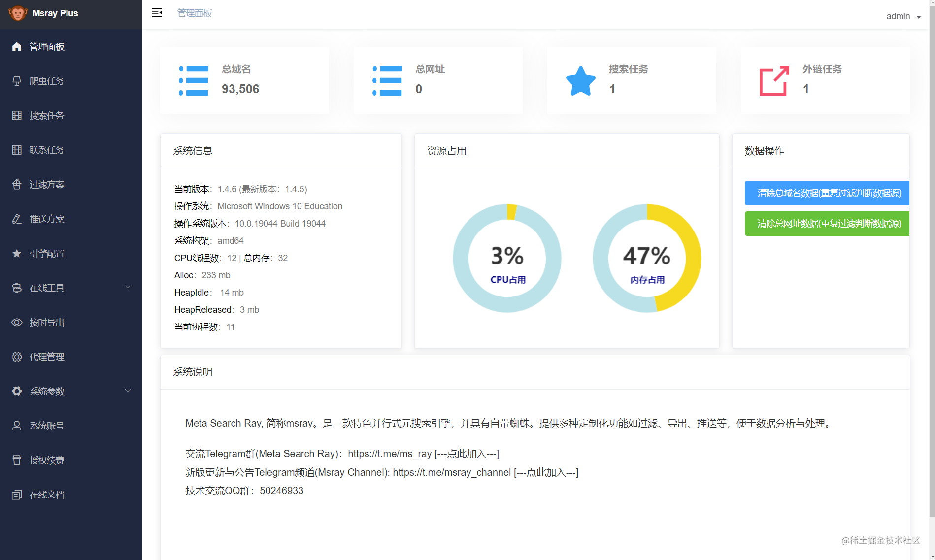Viewport: 935px width, 560px height.
Task: Click the list icon on 总域名 card
Action: tap(194, 81)
